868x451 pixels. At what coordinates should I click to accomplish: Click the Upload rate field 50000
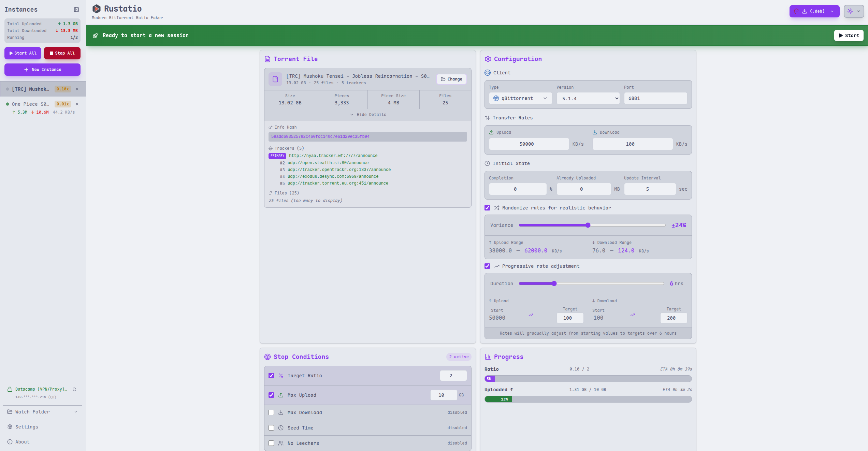point(529,144)
